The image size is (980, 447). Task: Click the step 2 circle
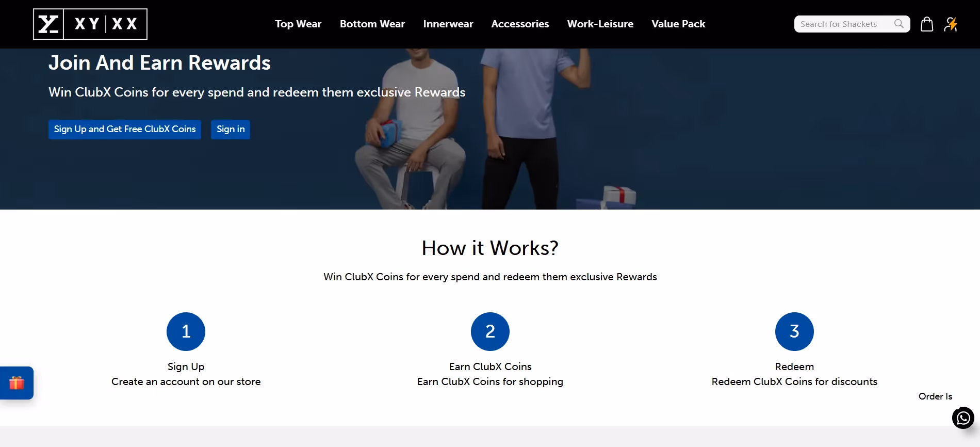[x=490, y=331]
